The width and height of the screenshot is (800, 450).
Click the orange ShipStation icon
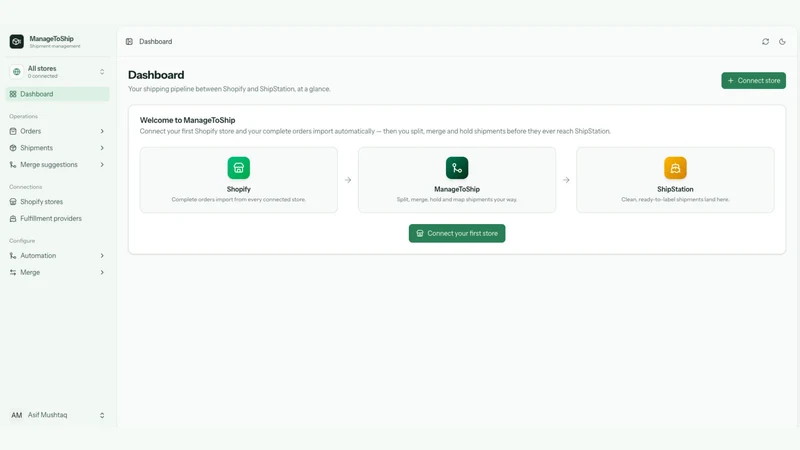675,168
